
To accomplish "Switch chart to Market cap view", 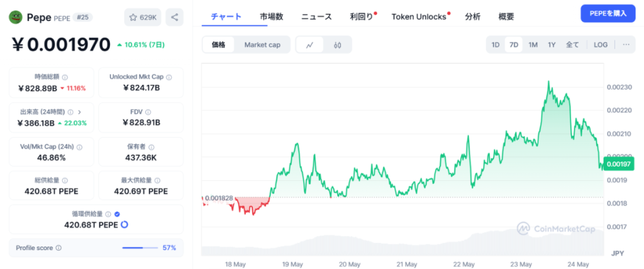I will [262, 45].
